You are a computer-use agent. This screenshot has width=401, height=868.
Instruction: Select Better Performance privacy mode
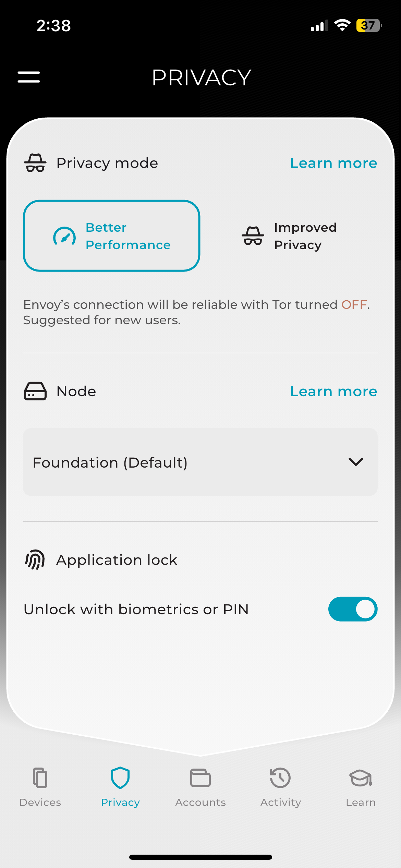tap(112, 236)
